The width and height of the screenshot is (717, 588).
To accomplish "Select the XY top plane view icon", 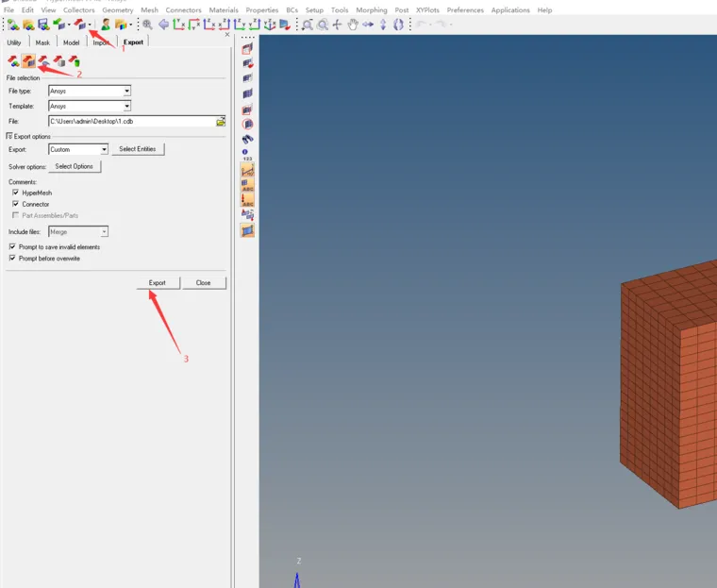I will pos(179,25).
